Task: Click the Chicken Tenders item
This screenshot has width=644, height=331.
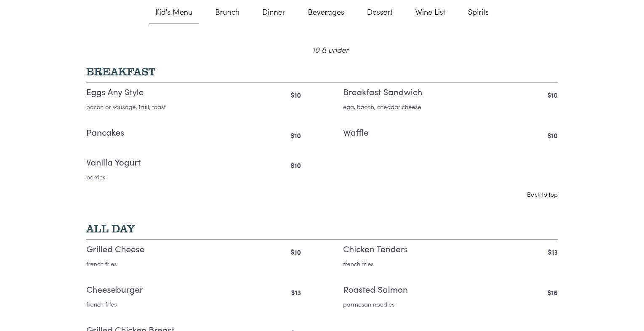Action: coord(375,249)
